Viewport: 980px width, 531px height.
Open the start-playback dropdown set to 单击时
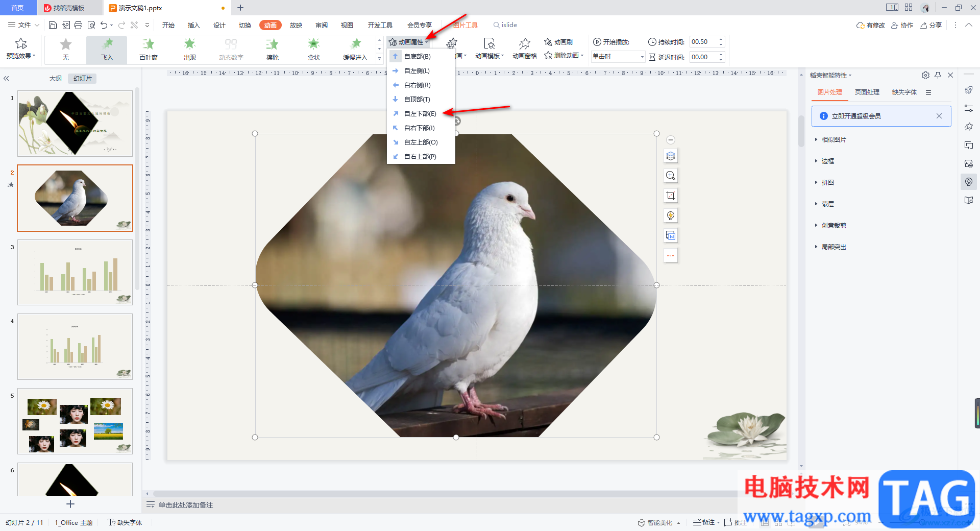click(x=642, y=57)
